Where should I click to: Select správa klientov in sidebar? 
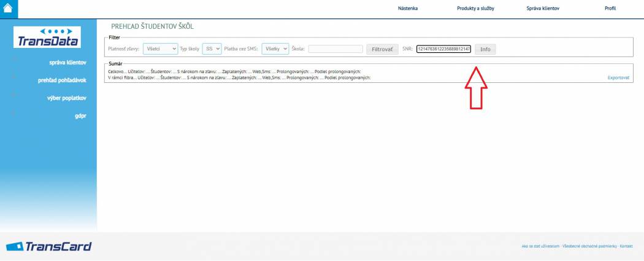pos(67,62)
